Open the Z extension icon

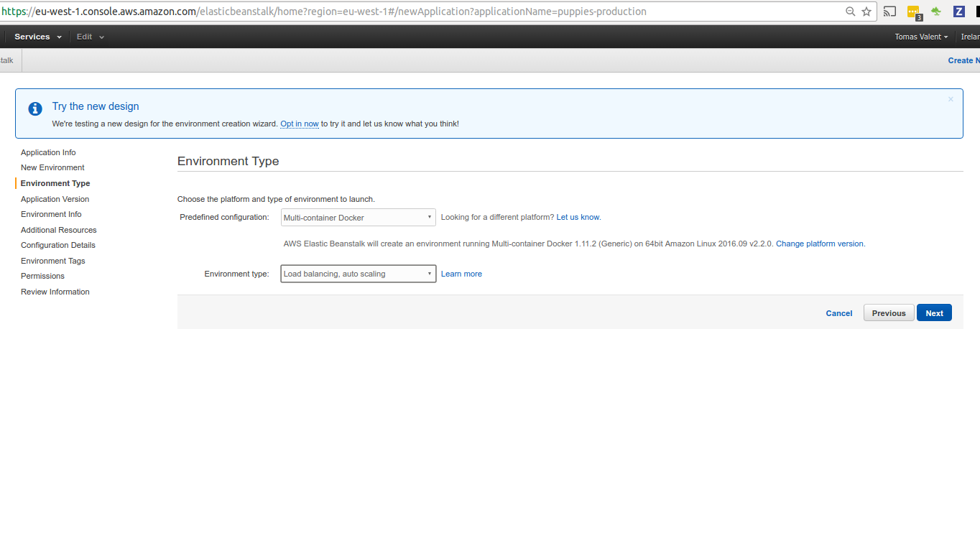click(958, 11)
